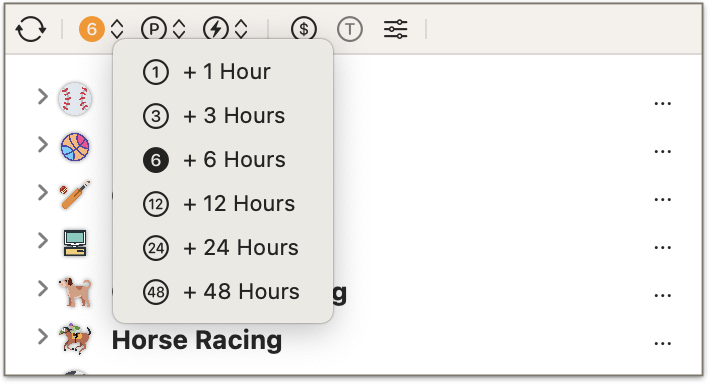709x384 pixels.
Task: Toggle the circled T toolbar icon
Action: tap(350, 29)
